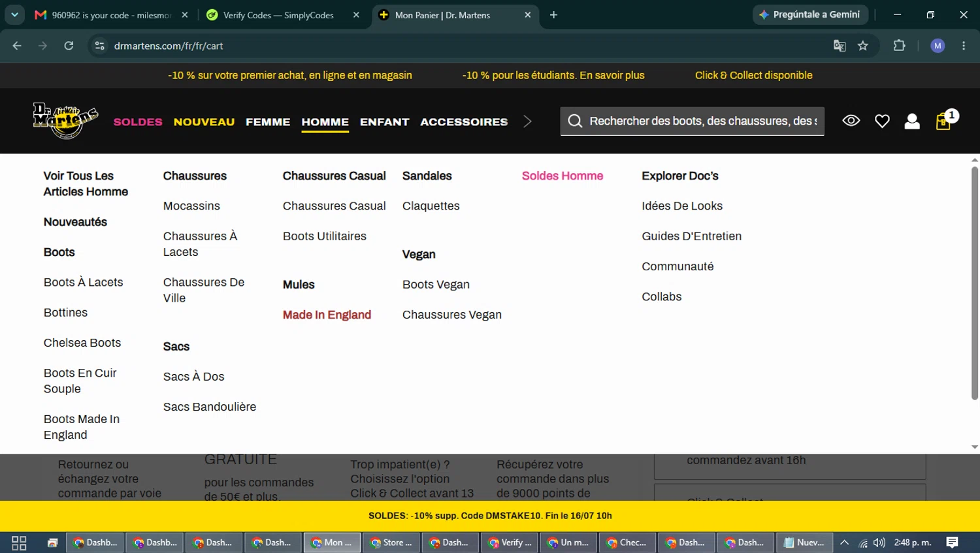This screenshot has width=980, height=553.
Task: Open the shopping cart bag icon
Action: coord(943,121)
